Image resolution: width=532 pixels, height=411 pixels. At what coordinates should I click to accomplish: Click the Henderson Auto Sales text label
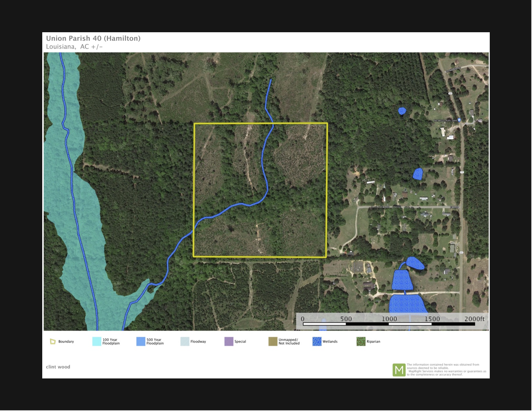coord(445,121)
